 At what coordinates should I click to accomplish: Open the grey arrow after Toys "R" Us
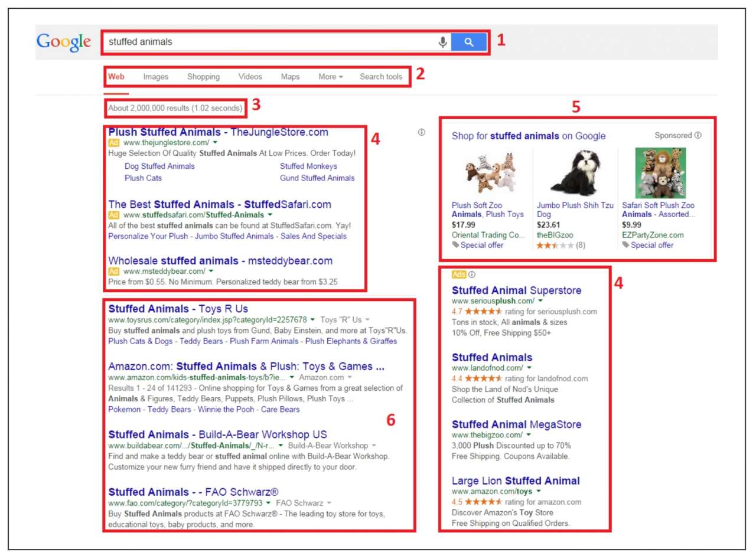tap(367, 319)
